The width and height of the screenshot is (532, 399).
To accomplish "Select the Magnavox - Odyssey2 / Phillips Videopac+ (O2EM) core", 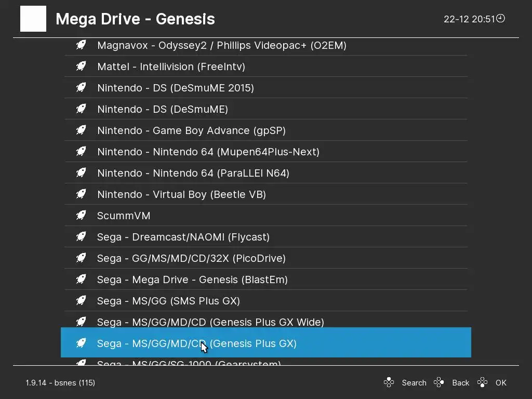I will (x=266, y=45).
